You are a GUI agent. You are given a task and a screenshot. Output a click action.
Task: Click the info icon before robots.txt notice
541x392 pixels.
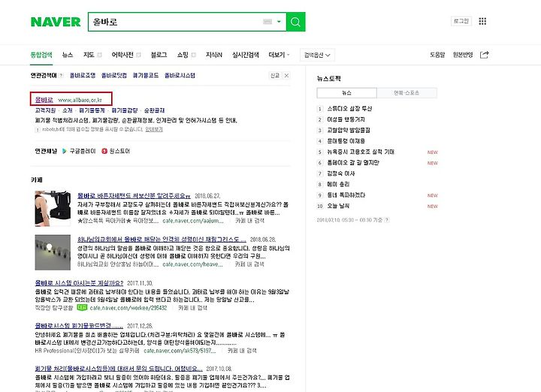[38, 130]
